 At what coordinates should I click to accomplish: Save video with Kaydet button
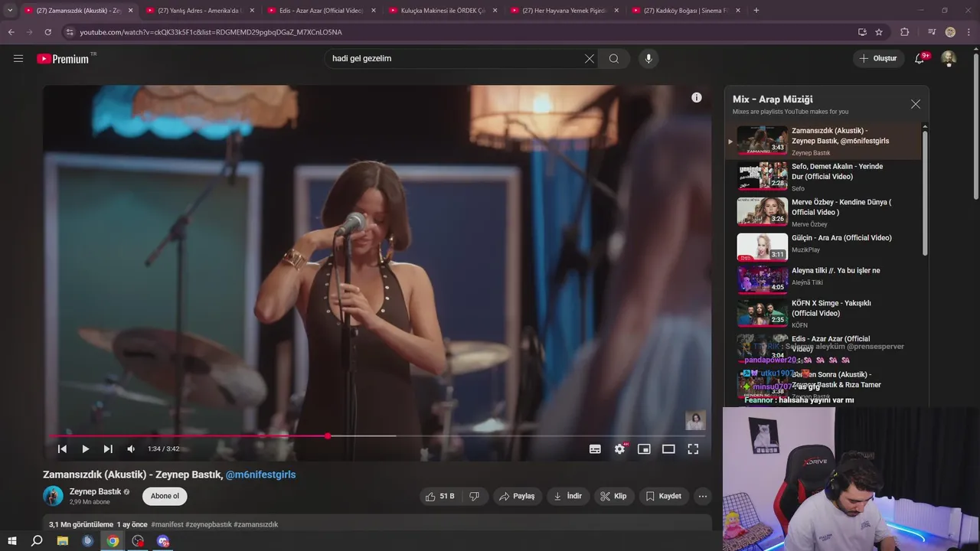point(664,496)
